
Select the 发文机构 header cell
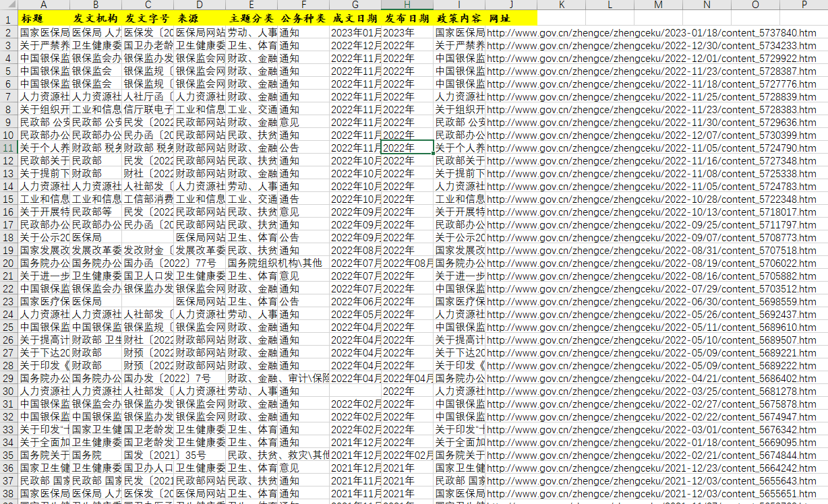click(x=96, y=18)
